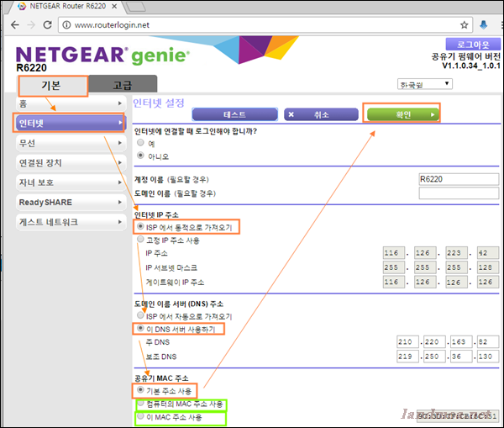Open the 자녀 보호 menu item
Viewport: 504px width, 428px height.
coord(71,182)
